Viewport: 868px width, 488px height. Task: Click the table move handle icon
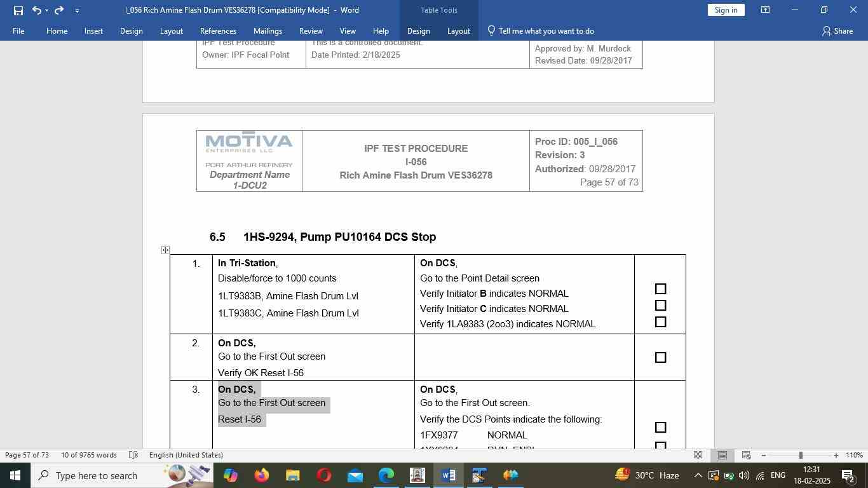[x=165, y=250]
